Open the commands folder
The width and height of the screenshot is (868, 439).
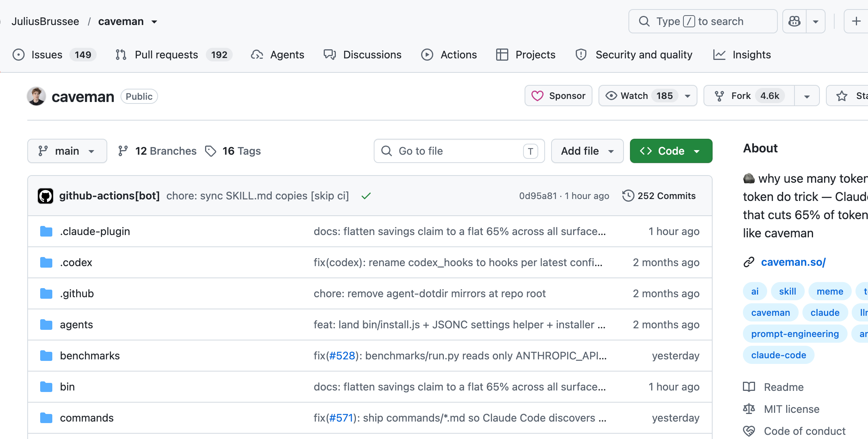click(x=86, y=418)
